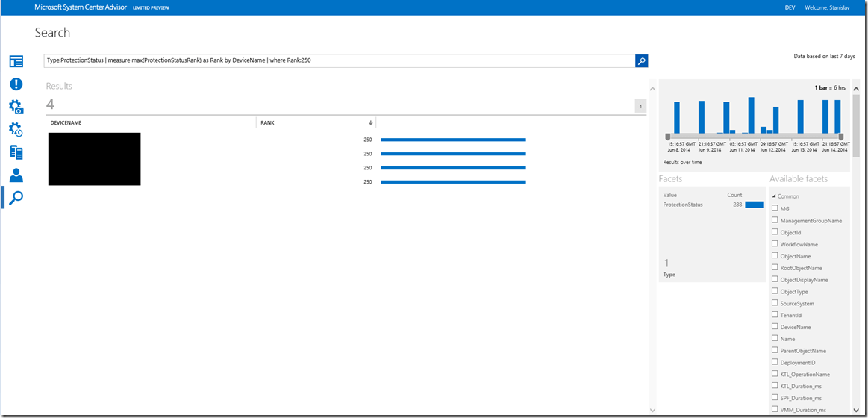Open the user account sidebar icon
Viewport: 868px width, 418px height.
16,175
